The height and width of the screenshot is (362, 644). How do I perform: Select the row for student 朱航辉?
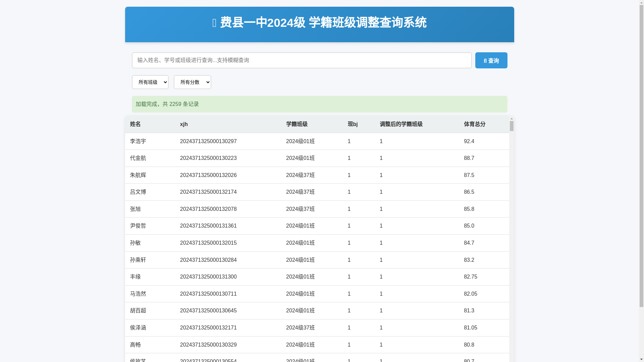click(138, 175)
